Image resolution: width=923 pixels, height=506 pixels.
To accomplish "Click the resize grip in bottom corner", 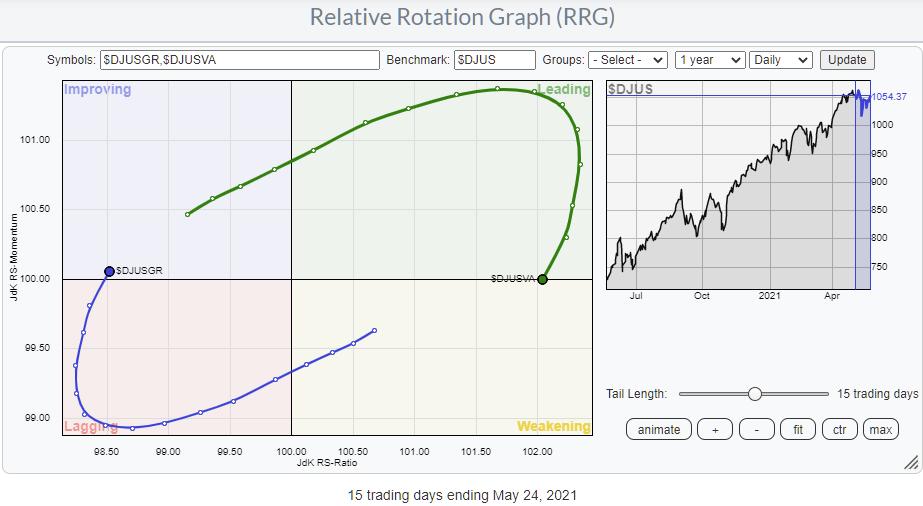I will [x=910, y=462].
